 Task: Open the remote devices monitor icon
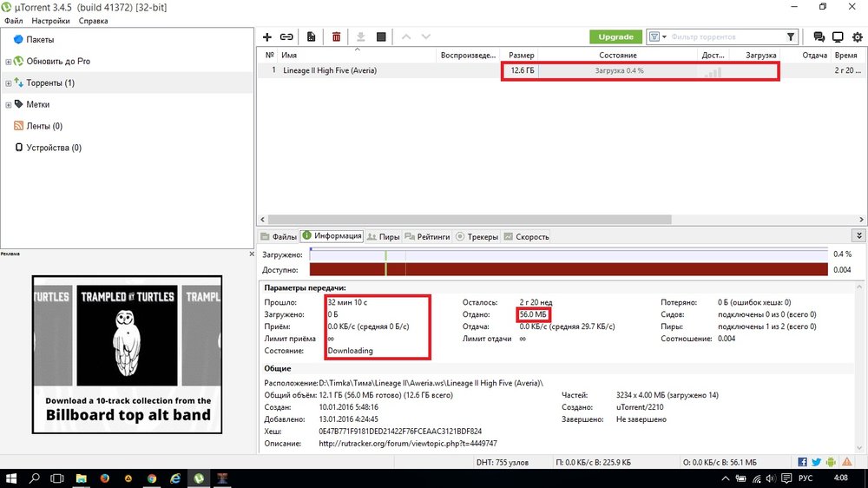pos(838,37)
